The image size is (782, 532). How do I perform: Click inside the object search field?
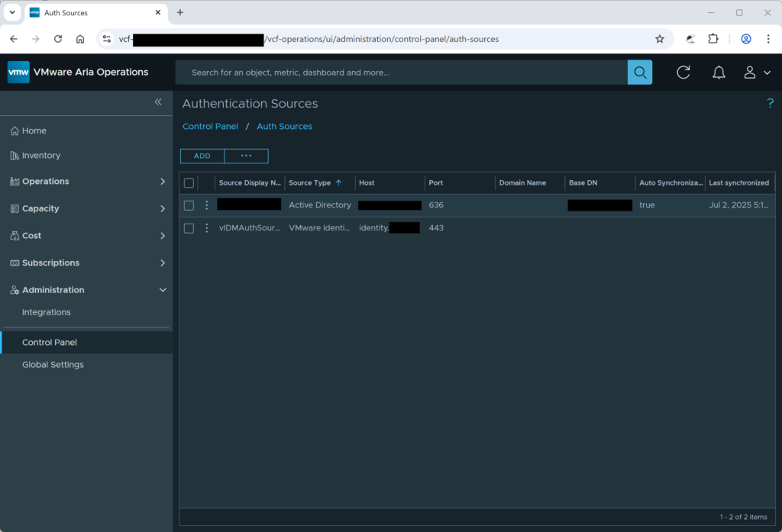382,72
